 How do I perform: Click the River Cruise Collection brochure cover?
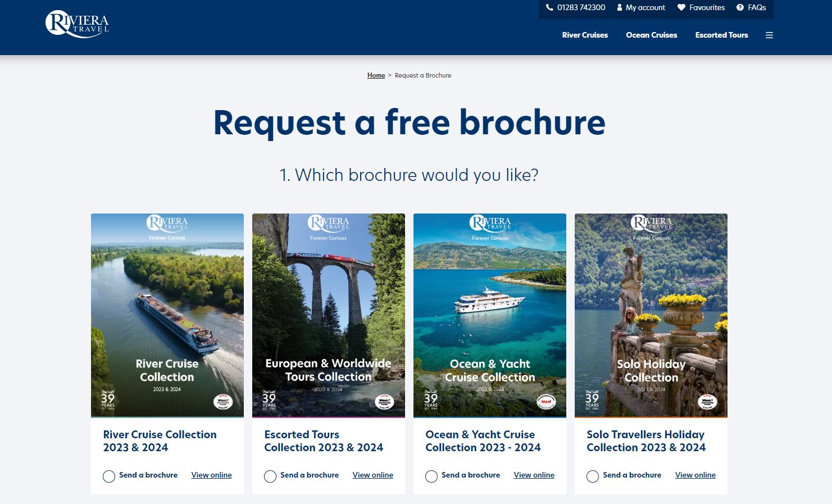[167, 315]
